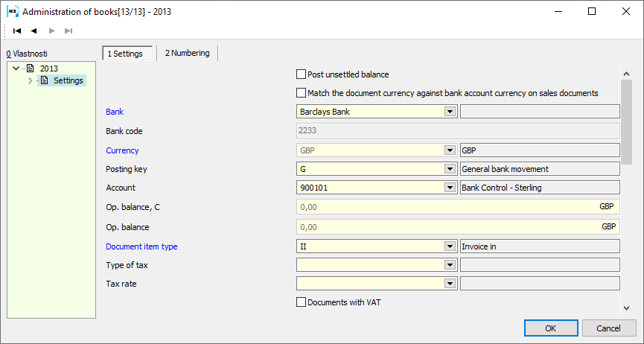The height and width of the screenshot is (344, 644).
Task: Select the 1 Settings tab
Action: [x=125, y=54]
